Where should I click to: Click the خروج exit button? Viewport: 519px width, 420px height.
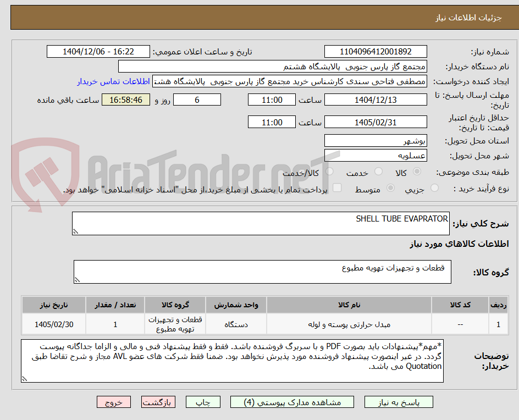114,402
